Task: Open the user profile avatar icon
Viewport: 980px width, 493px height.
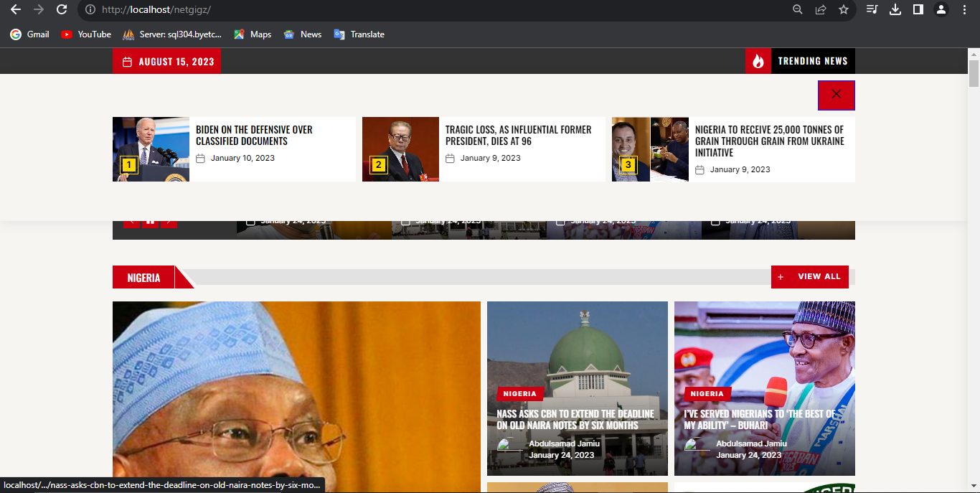Action: coord(941,9)
